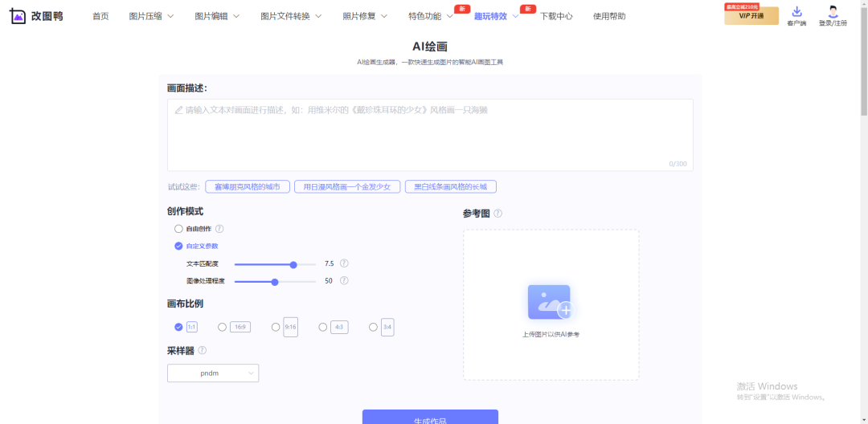The width and height of the screenshot is (868, 424).
Task: Click the 生成作品 button
Action: (430, 417)
